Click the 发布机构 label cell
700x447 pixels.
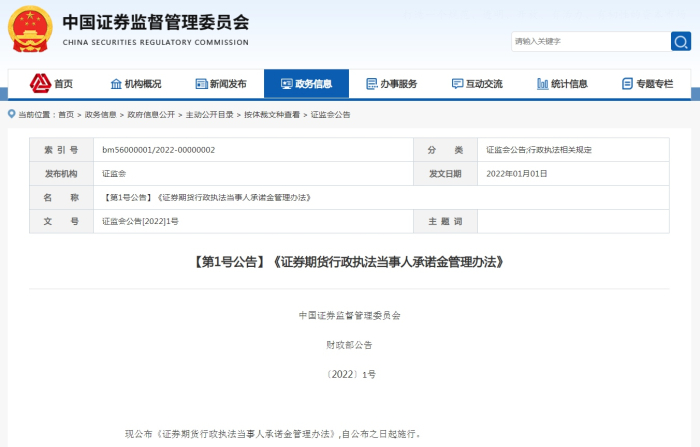coord(61,174)
